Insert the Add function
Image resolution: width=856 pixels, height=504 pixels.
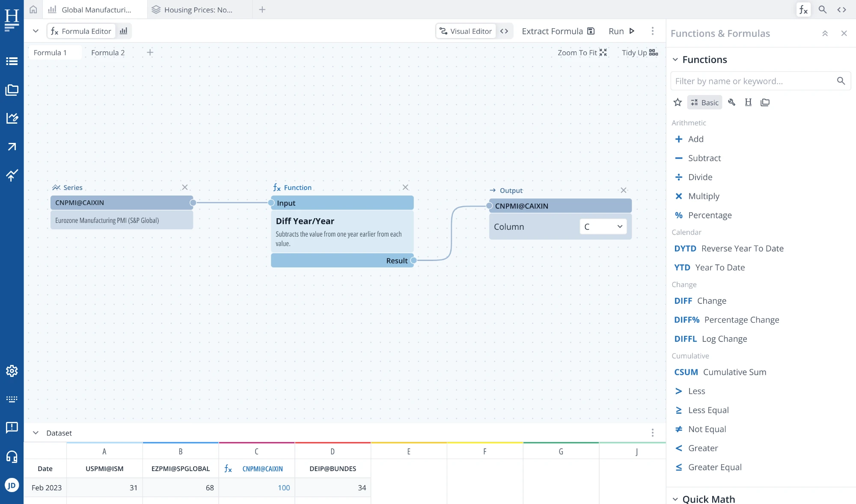click(x=689, y=139)
